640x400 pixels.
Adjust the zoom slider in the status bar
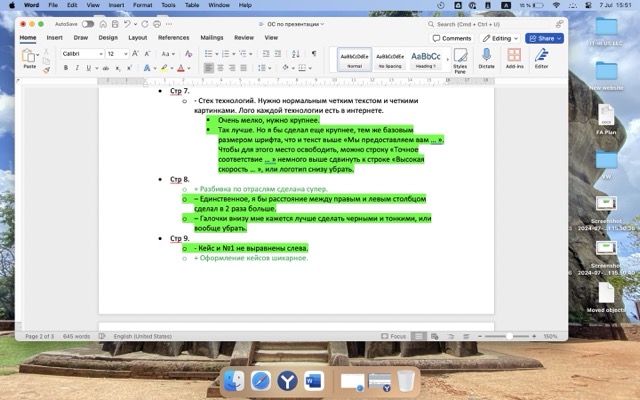(x=510, y=336)
